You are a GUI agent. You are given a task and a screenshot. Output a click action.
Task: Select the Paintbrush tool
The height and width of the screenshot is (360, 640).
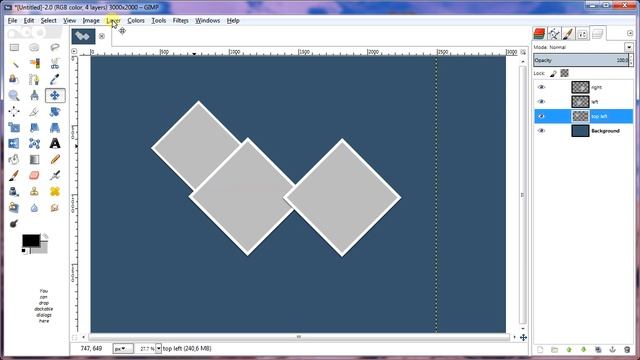[x=14, y=176]
